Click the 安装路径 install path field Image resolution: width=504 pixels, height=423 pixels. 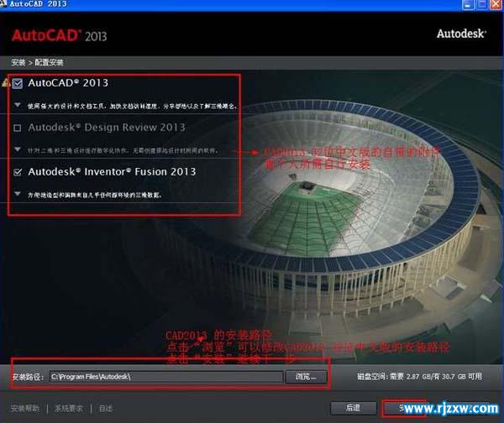pyautogui.click(x=166, y=377)
